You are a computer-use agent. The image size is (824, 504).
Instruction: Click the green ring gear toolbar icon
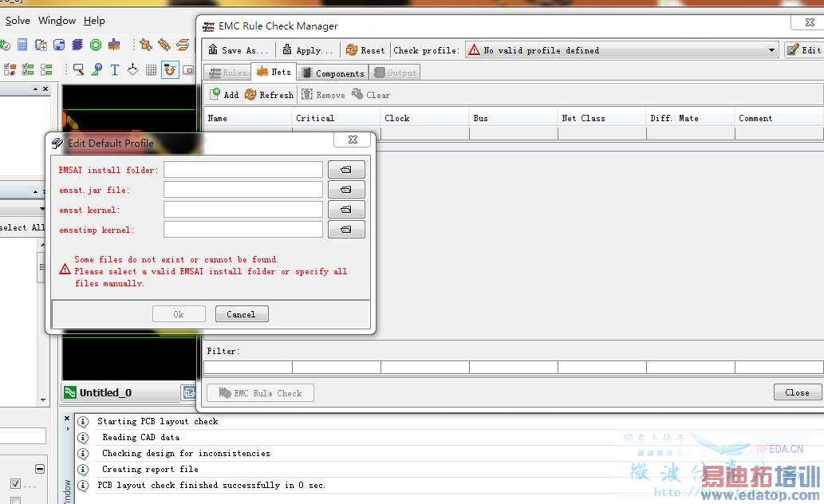pyautogui.click(x=96, y=45)
